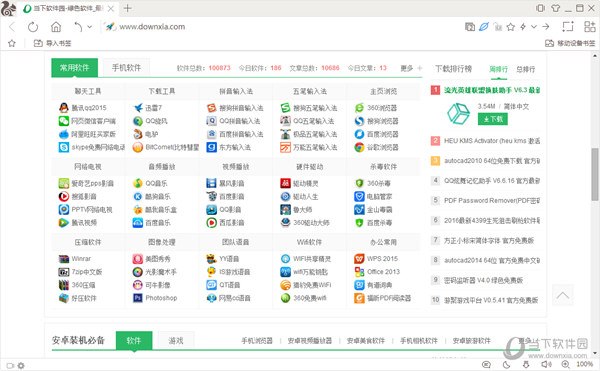Switch to 游戏 tab under 安卓装机必备
Viewport: 600px width, 371px height.
[x=176, y=340]
